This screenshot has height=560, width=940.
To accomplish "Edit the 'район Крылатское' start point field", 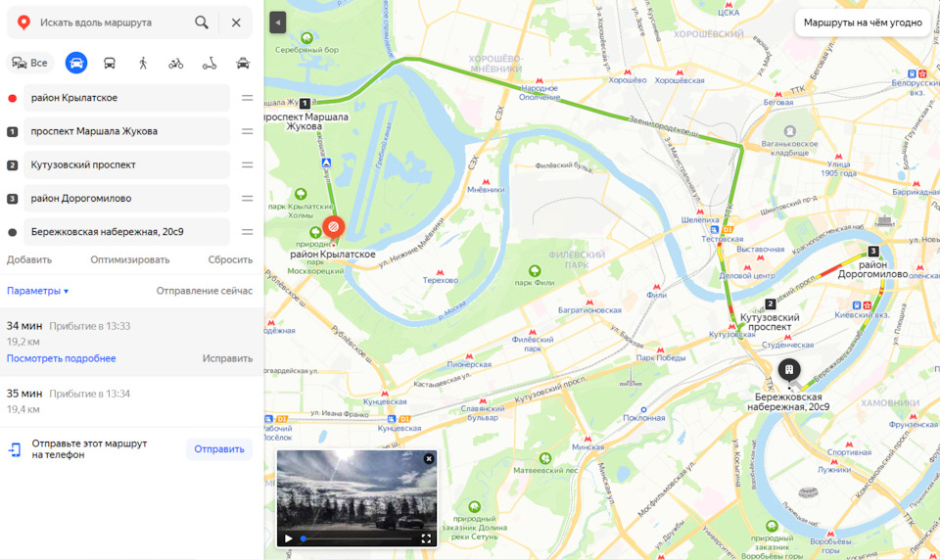I will click(x=126, y=98).
